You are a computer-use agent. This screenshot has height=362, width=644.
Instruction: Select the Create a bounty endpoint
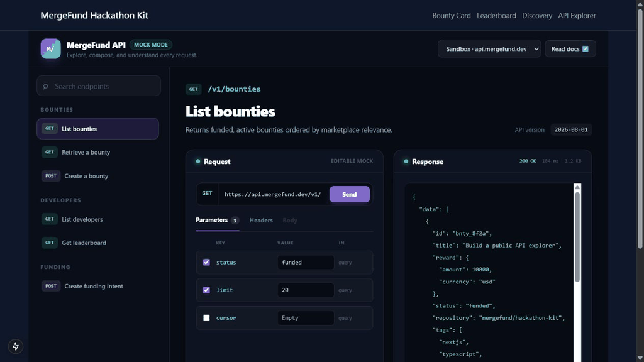coord(97,176)
